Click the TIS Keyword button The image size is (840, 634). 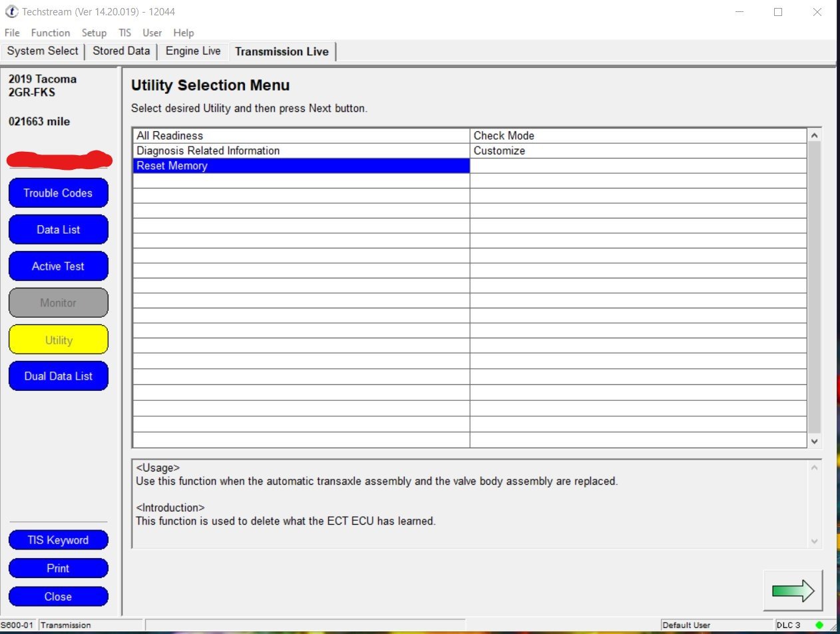[x=58, y=540]
